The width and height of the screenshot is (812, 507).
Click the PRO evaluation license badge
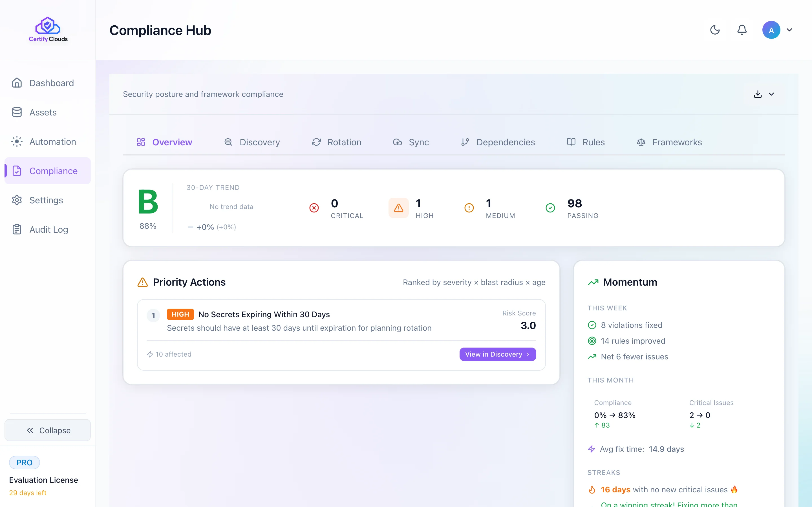click(x=24, y=462)
